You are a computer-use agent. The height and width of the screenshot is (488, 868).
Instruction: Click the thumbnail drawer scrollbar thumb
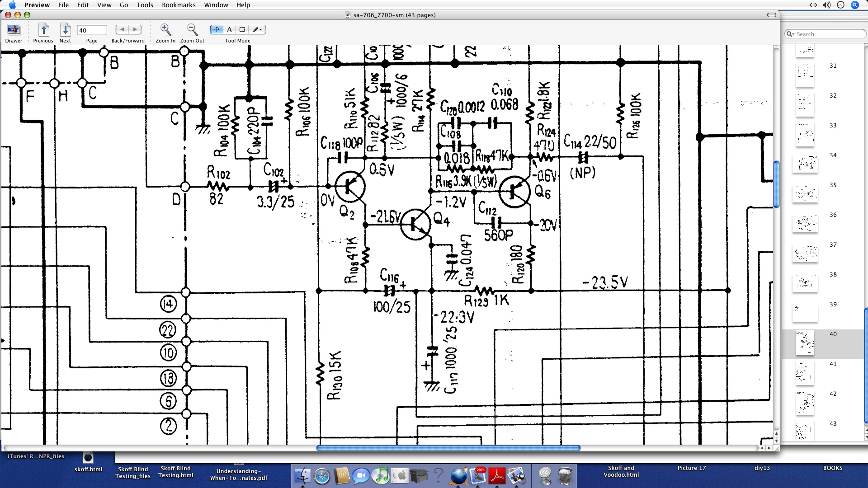tap(866, 365)
